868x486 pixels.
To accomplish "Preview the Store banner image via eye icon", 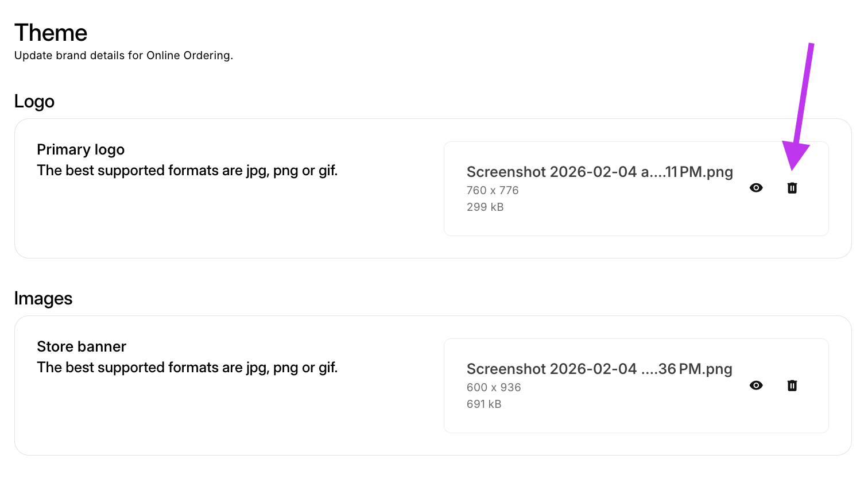I will 756,385.
